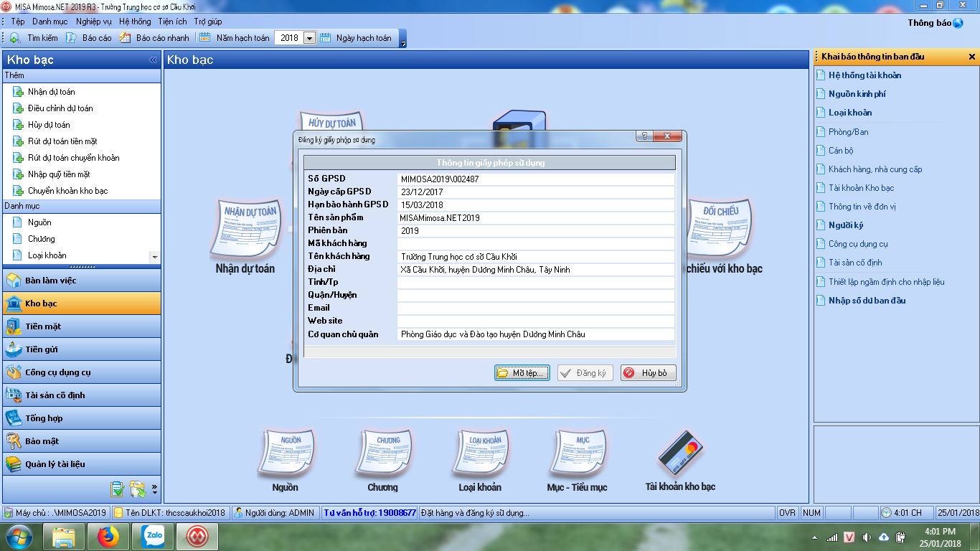Click the Hủy bỏ button in the dialog
The height and width of the screenshot is (551, 980).
[649, 373]
